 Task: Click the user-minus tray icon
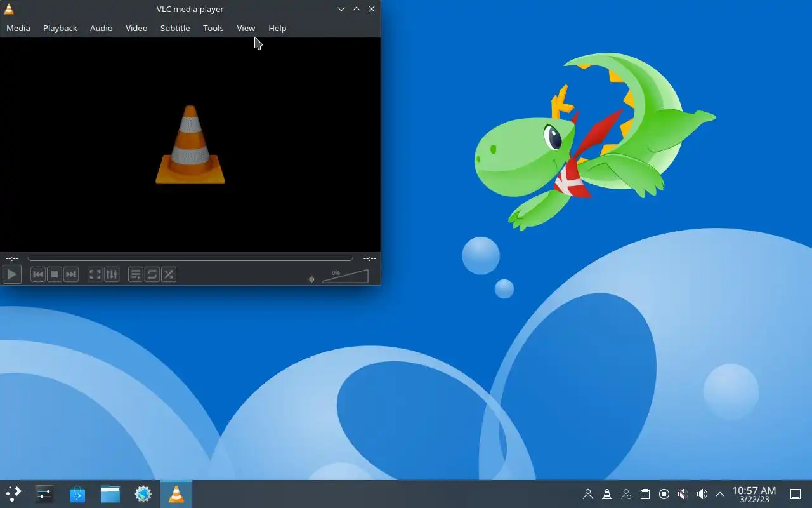[x=626, y=494]
